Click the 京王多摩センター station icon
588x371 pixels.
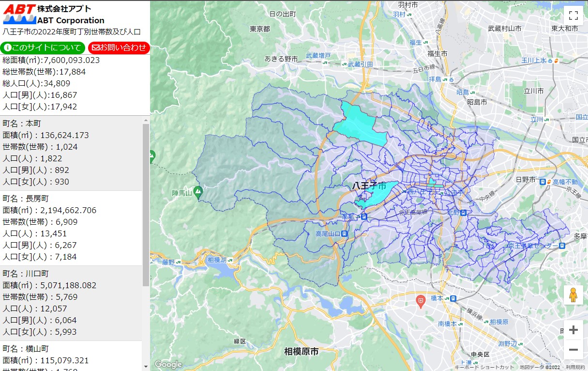tap(562, 246)
